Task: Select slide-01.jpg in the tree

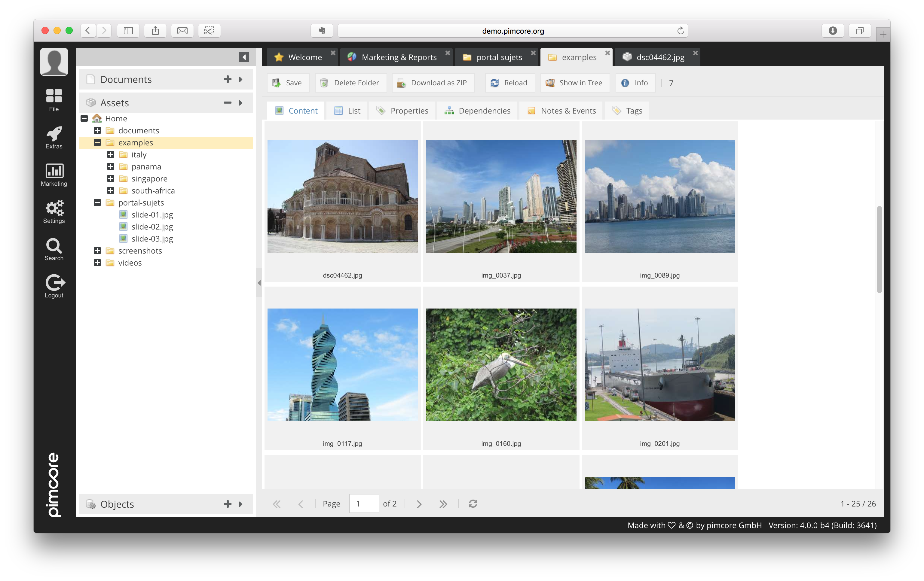Action: coord(152,215)
